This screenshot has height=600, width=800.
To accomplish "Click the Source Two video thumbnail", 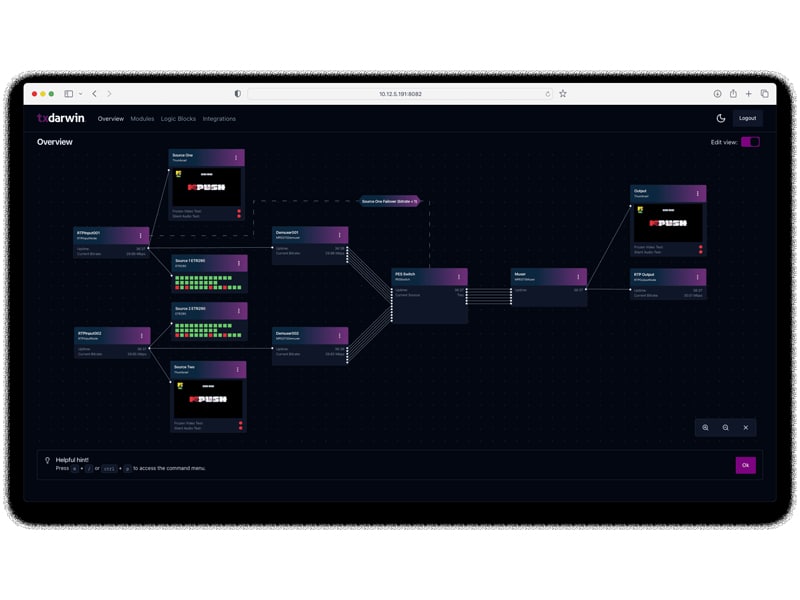I will tap(207, 397).
